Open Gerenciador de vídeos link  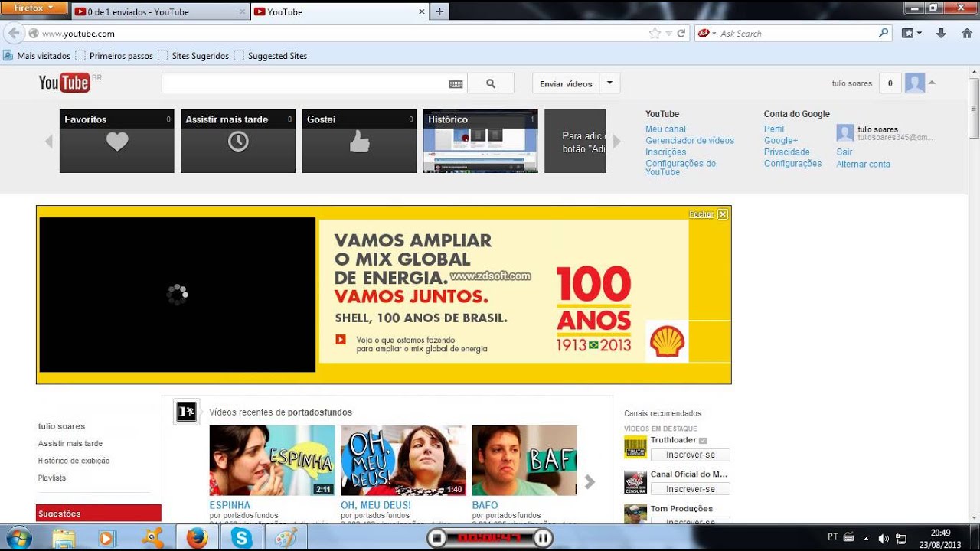[690, 141]
